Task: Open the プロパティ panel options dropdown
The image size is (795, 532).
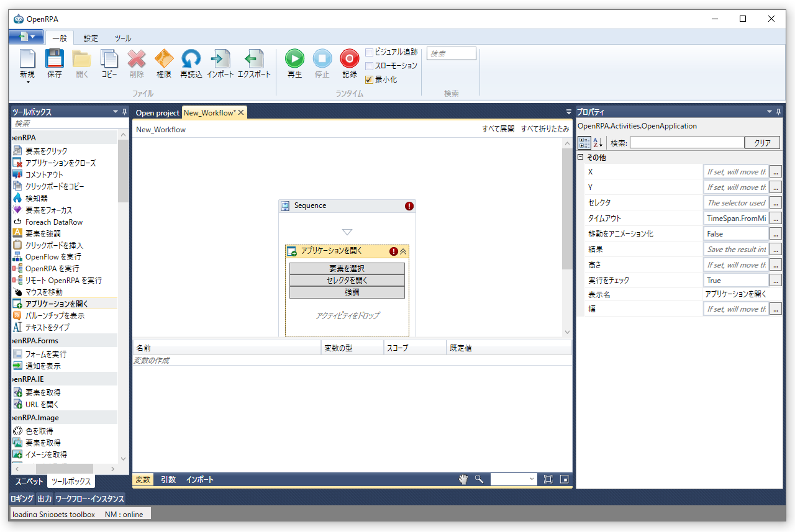Action: (x=769, y=112)
